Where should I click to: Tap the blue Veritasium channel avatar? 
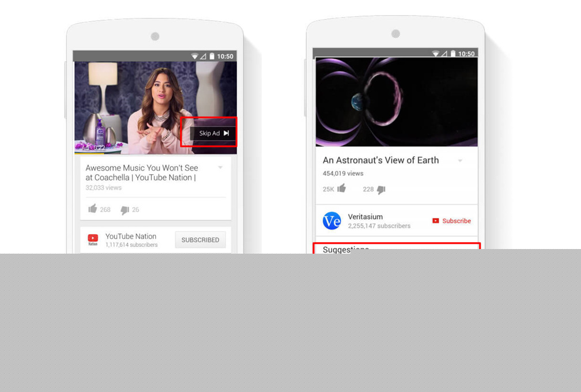331,221
